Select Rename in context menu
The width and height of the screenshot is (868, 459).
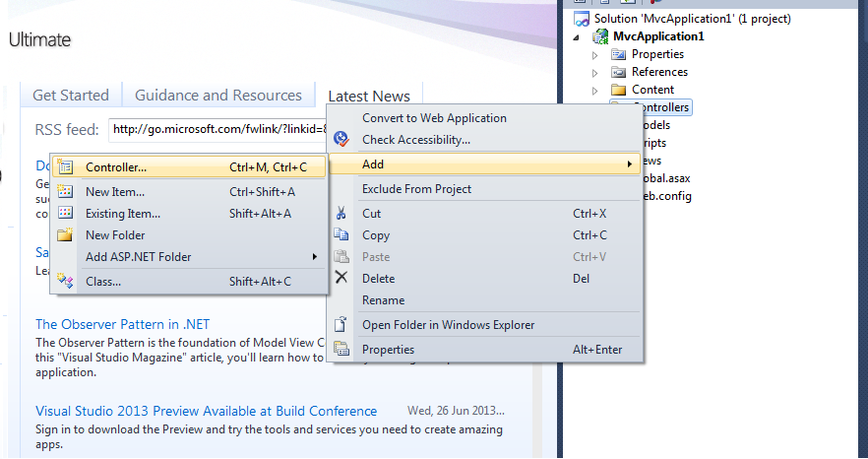point(485,299)
